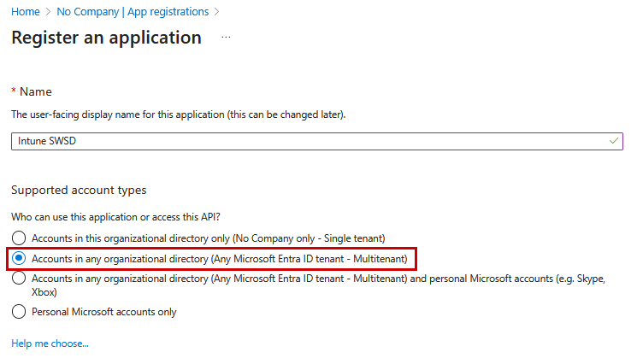Click the red required asterisk by Name

[14, 90]
